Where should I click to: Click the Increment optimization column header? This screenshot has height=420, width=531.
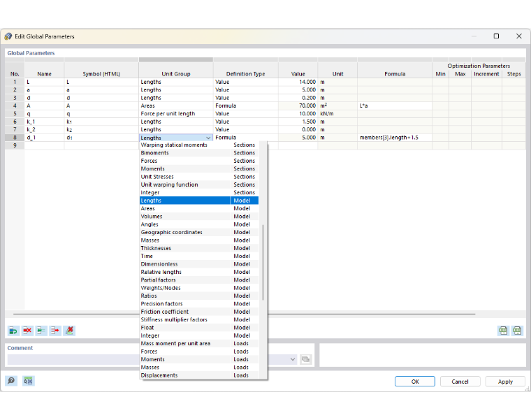coord(486,74)
